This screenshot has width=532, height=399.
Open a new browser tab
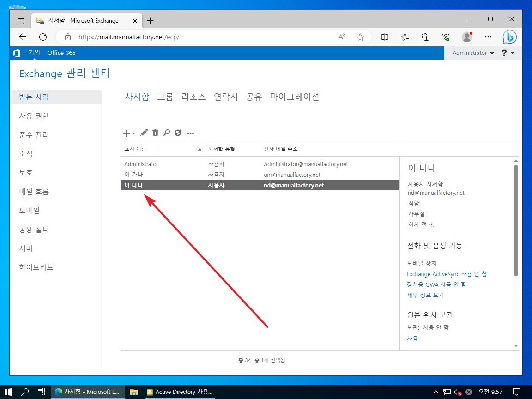pyautogui.click(x=150, y=21)
